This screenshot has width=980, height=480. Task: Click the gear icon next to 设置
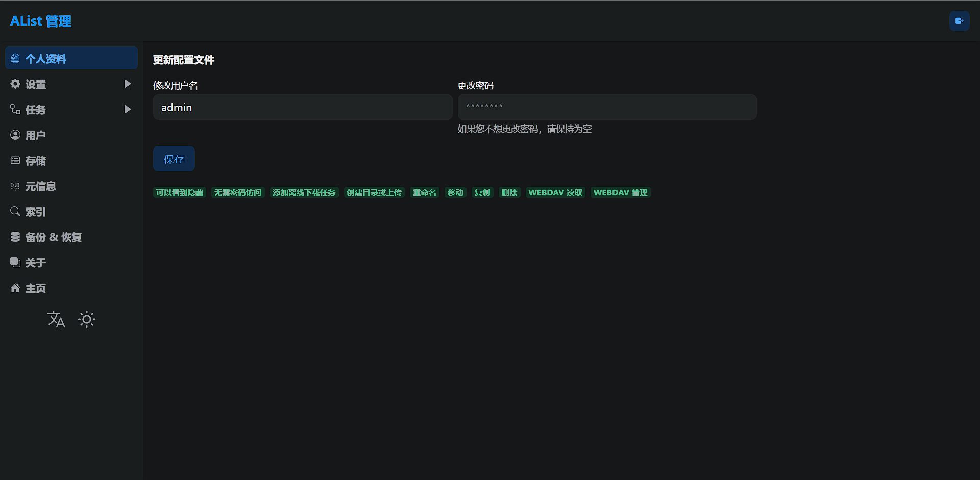15,84
